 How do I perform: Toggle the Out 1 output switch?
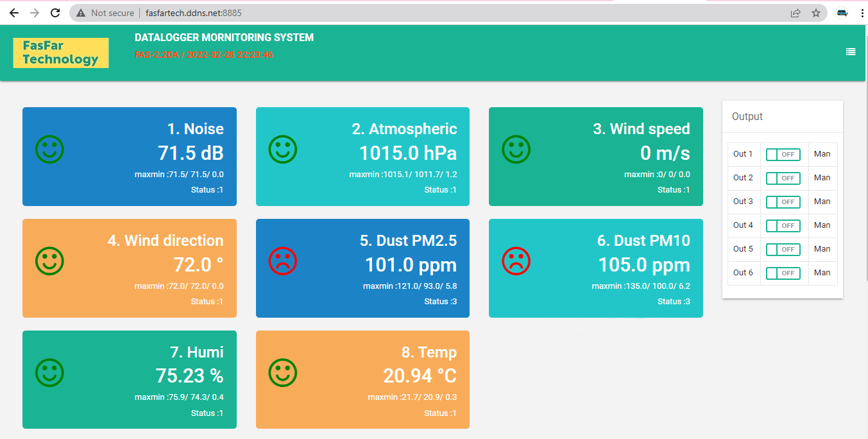tap(783, 154)
